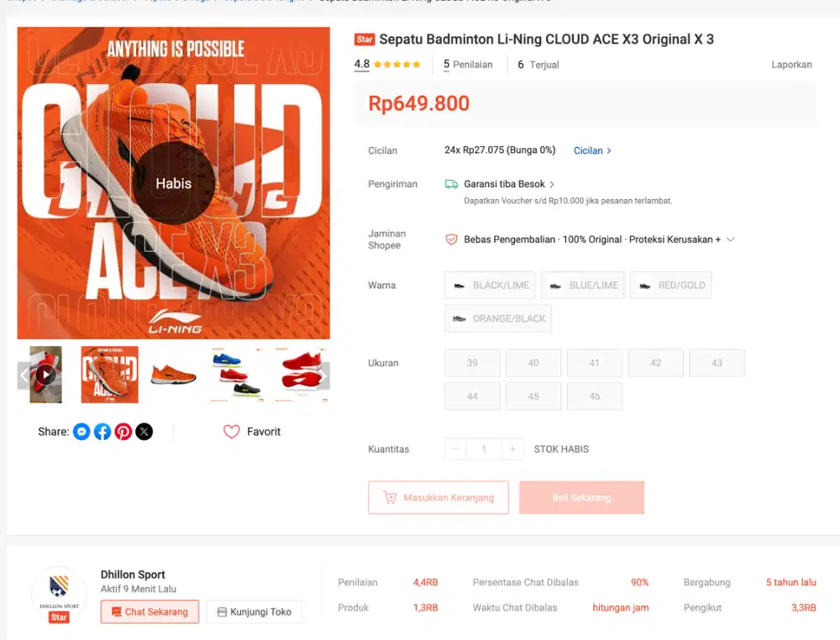This screenshot has height=640, width=840.
Task: Share product on Facebook icon
Action: click(102, 432)
